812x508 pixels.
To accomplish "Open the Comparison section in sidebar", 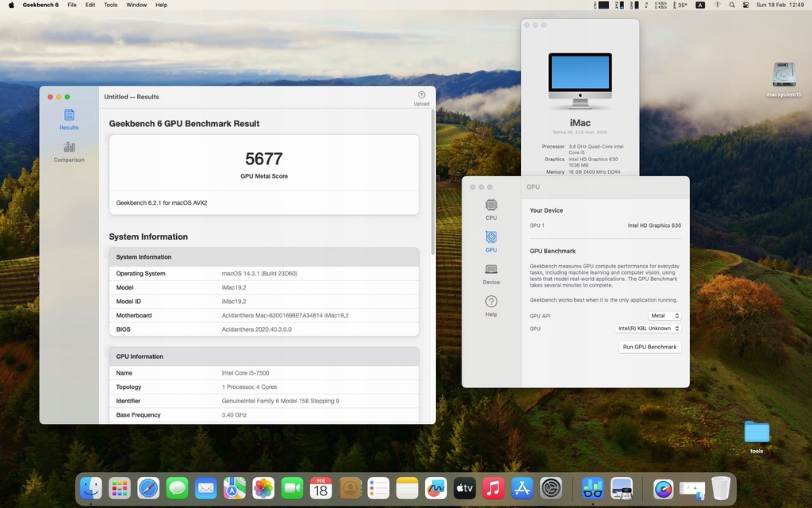I will tap(69, 151).
